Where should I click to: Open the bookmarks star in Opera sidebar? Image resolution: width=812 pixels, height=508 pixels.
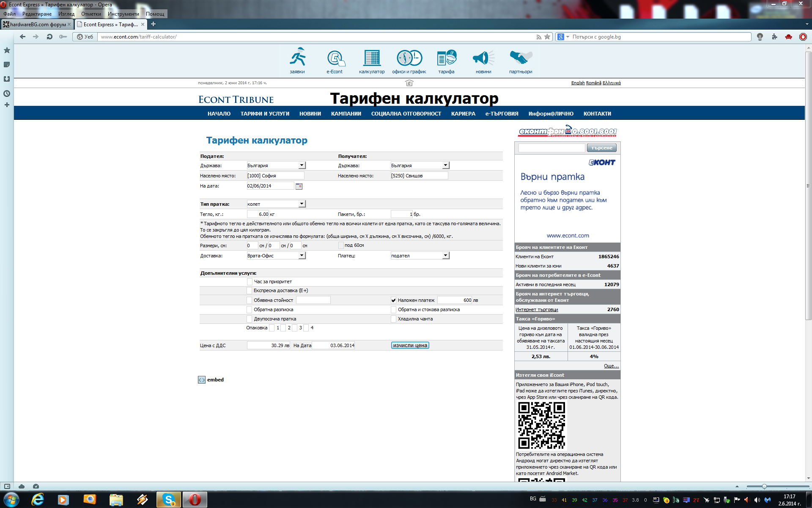coord(7,50)
